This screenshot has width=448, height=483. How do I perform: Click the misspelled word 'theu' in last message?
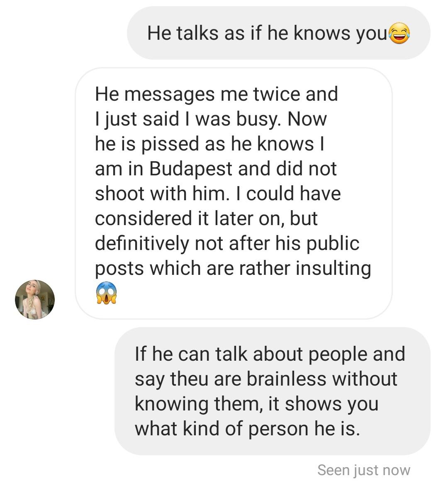[x=189, y=379]
